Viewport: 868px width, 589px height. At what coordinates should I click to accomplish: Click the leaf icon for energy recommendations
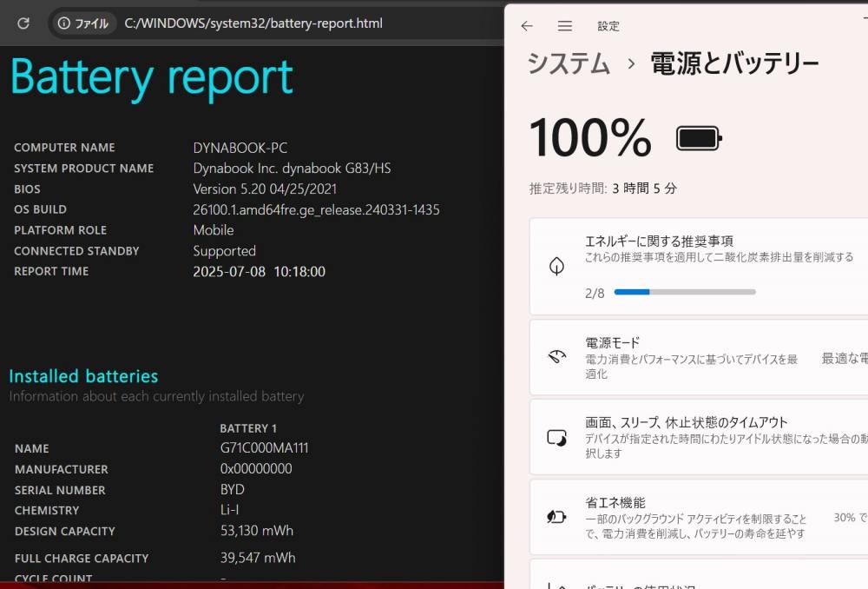pos(556,266)
